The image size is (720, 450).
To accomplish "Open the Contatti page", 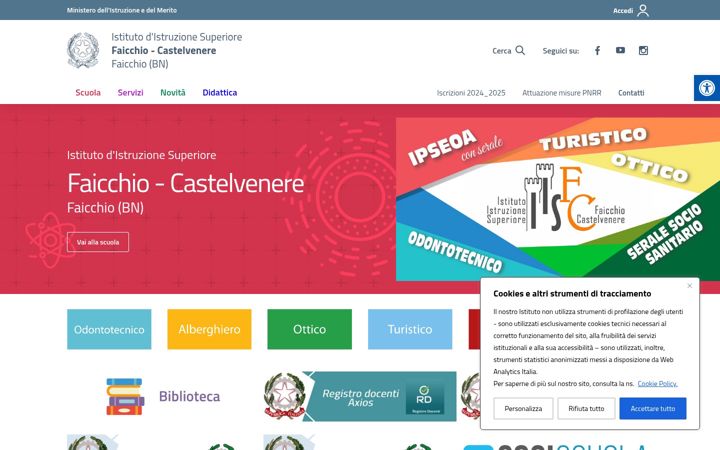I will click(x=631, y=93).
